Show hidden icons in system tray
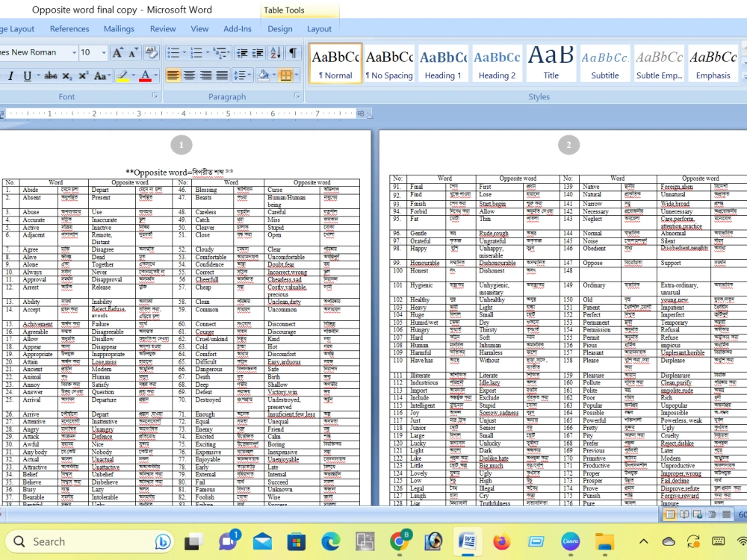Screen dimensions: 747x560 click(643, 541)
